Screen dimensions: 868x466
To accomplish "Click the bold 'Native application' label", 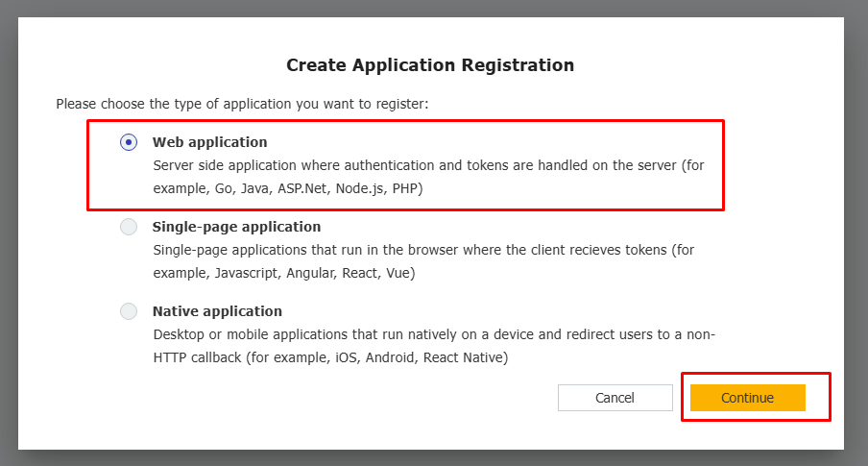I will point(217,311).
